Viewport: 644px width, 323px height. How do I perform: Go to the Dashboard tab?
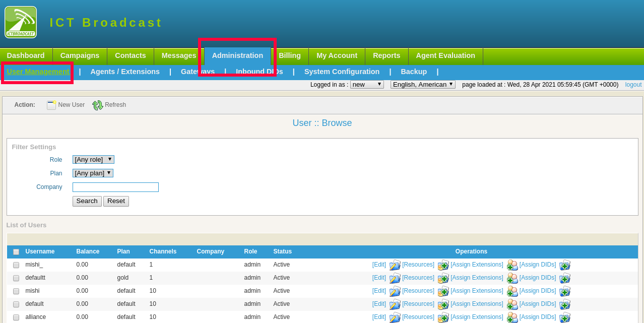[26, 55]
